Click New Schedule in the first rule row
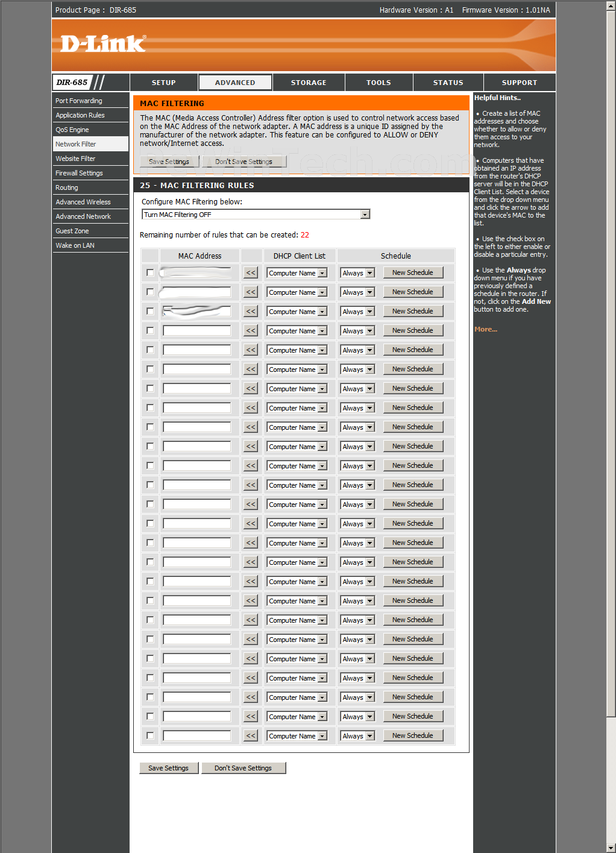 tap(413, 273)
